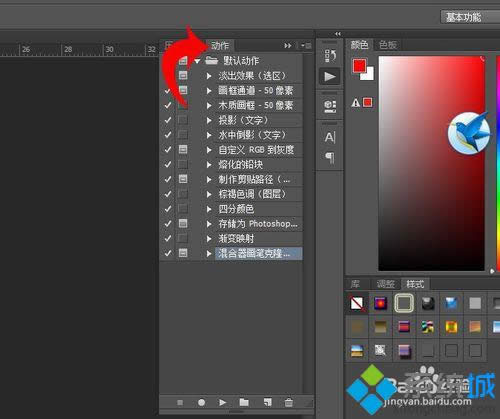Create new action set folder icon
500x419 pixels.
(x=244, y=402)
